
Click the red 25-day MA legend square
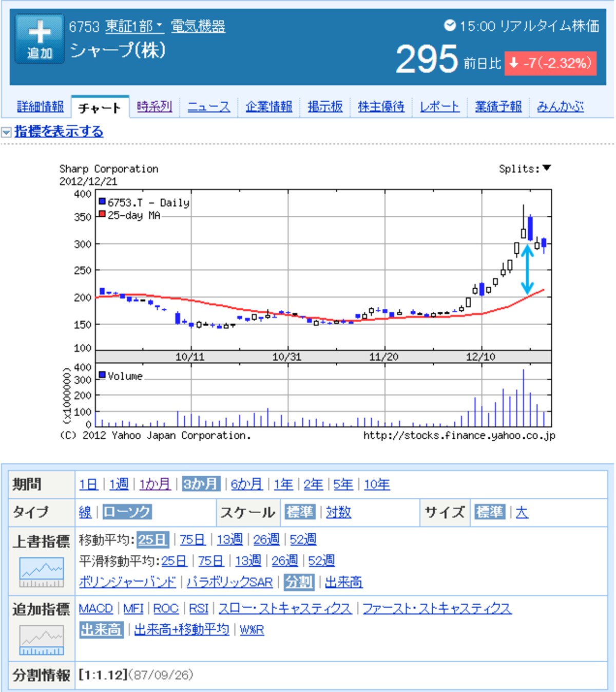pyautogui.click(x=102, y=214)
